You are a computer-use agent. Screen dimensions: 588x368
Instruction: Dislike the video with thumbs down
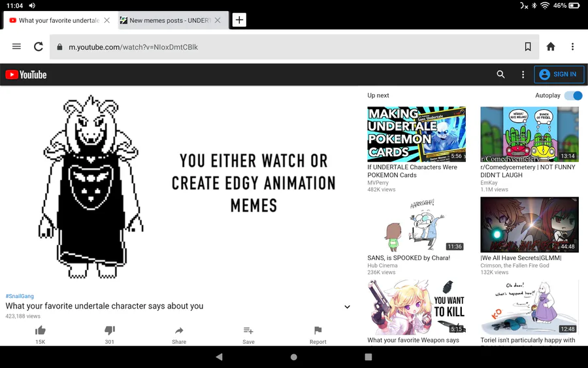110,331
